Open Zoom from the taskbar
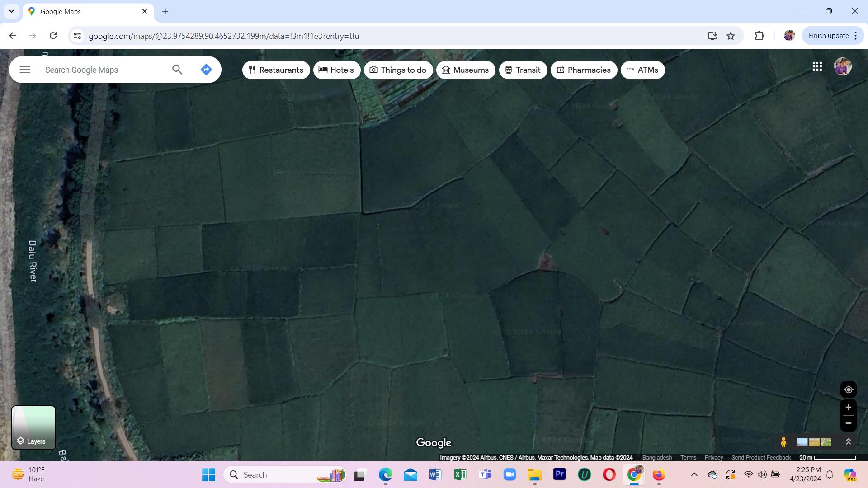Screen dimensions: 868x488 pos(510,474)
